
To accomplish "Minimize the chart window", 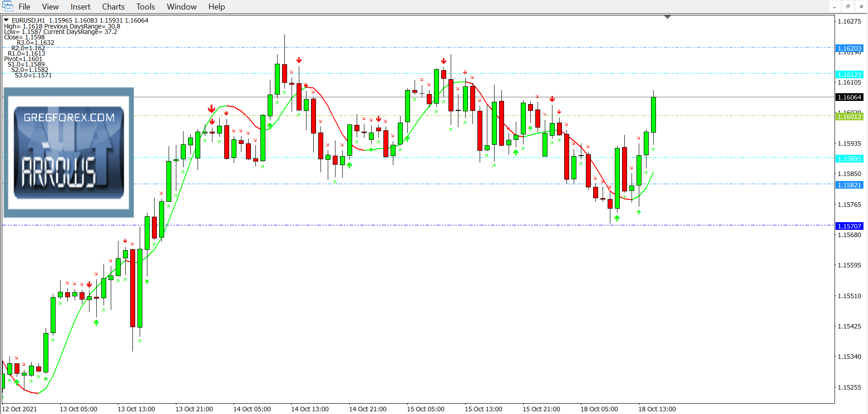I will (x=835, y=6).
